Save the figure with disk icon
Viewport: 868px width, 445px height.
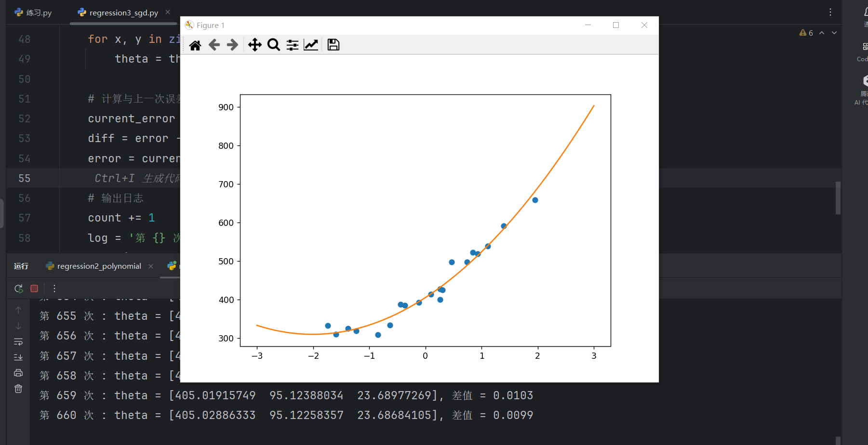tap(333, 45)
